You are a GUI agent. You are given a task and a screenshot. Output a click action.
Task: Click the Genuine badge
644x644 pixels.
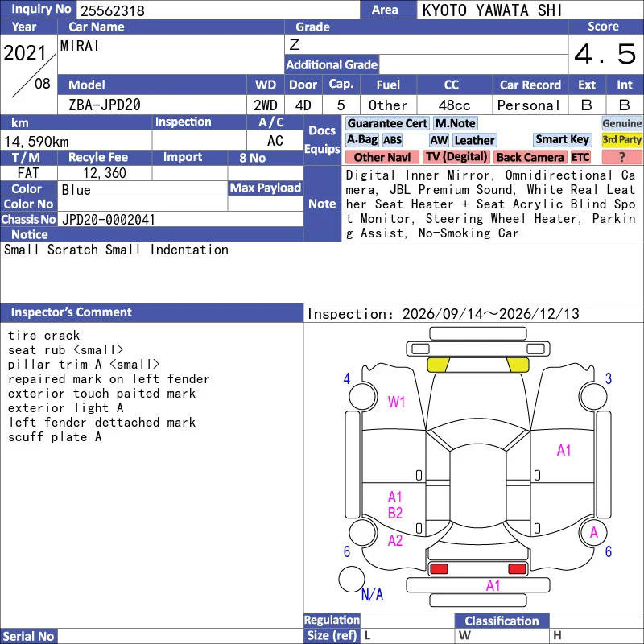(x=621, y=123)
